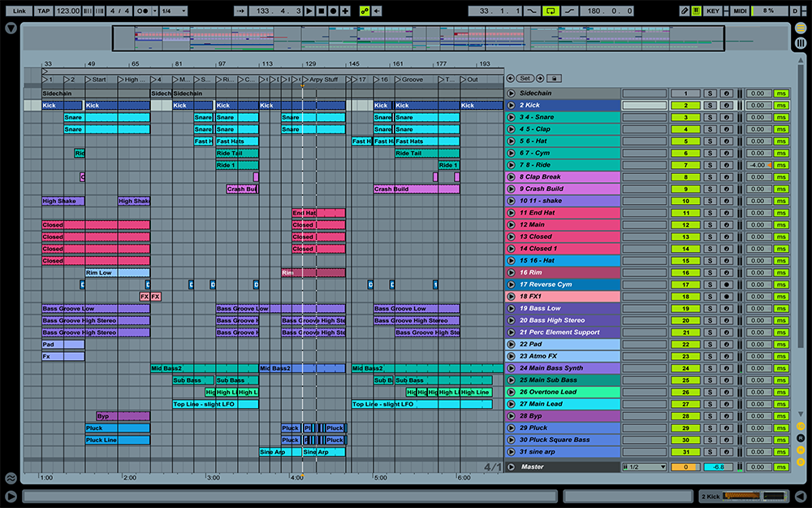
Task: Toggle the Punch-In switch
Action: click(532, 11)
